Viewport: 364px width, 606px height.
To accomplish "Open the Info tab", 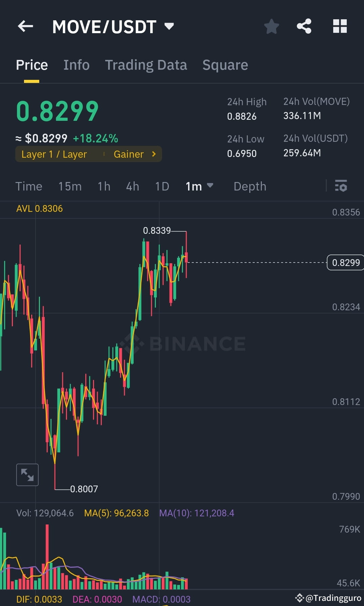I will [76, 65].
